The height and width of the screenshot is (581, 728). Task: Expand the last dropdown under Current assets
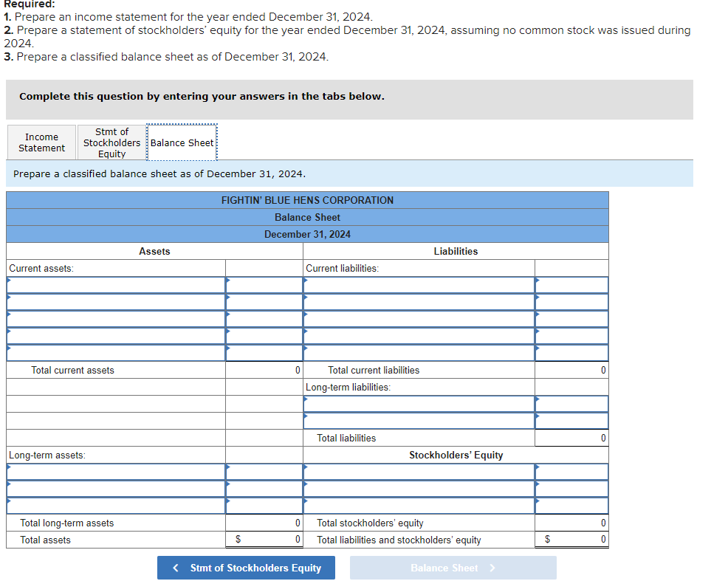115,353
